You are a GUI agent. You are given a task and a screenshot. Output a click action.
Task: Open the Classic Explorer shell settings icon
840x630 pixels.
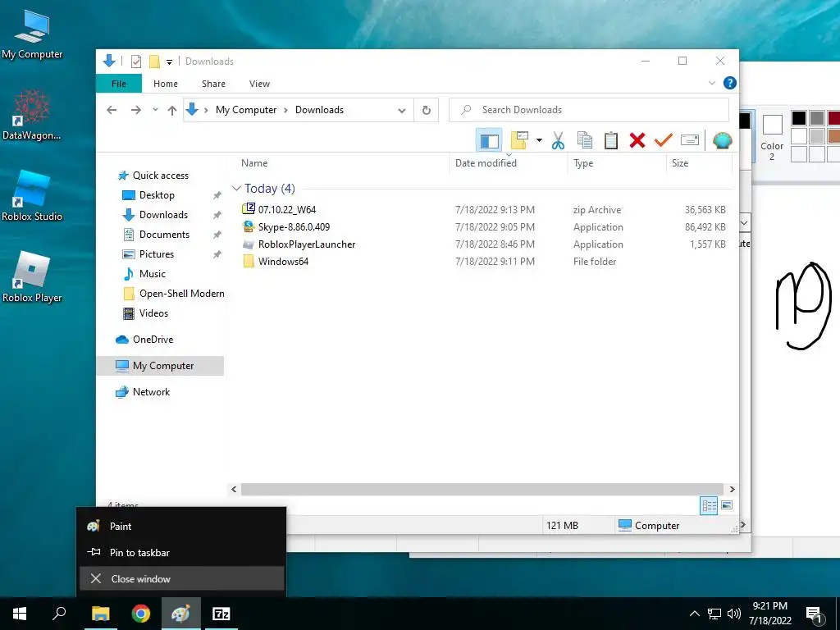pyautogui.click(x=722, y=140)
